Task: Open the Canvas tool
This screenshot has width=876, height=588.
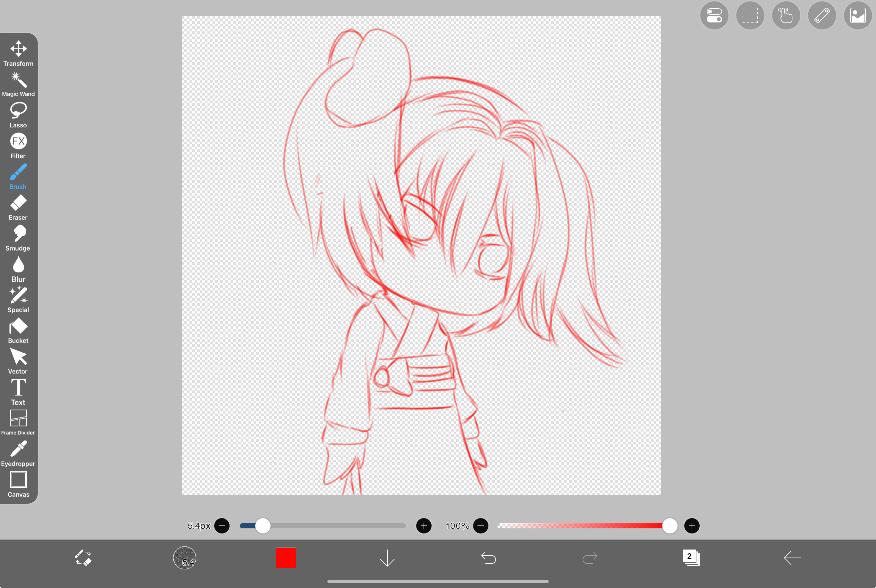Action: tap(18, 484)
